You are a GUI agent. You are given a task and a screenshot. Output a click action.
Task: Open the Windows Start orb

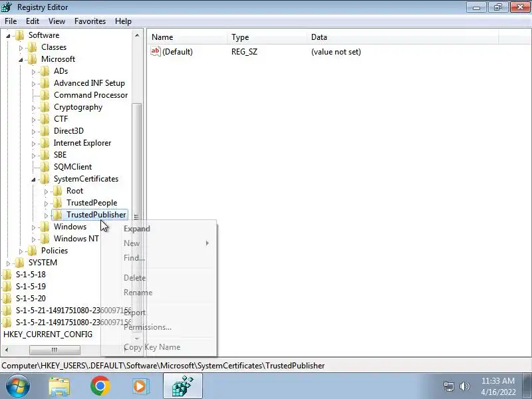point(18,386)
